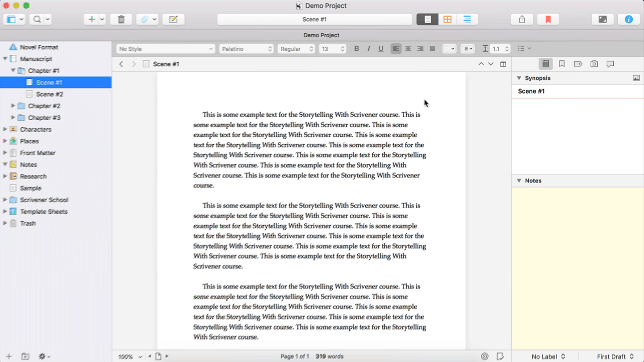Open the 100% zoom dropdown
The height and width of the screenshot is (362, 644).
(130, 356)
